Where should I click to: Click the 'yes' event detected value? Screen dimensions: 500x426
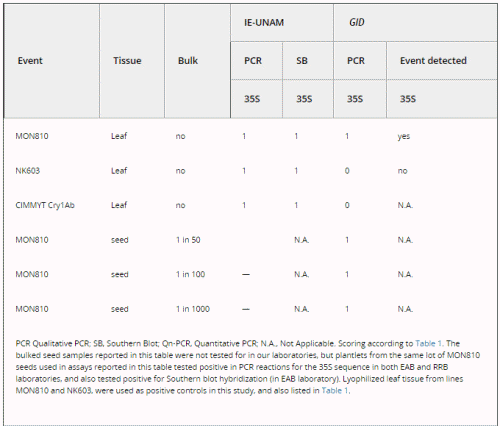(404, 137)
